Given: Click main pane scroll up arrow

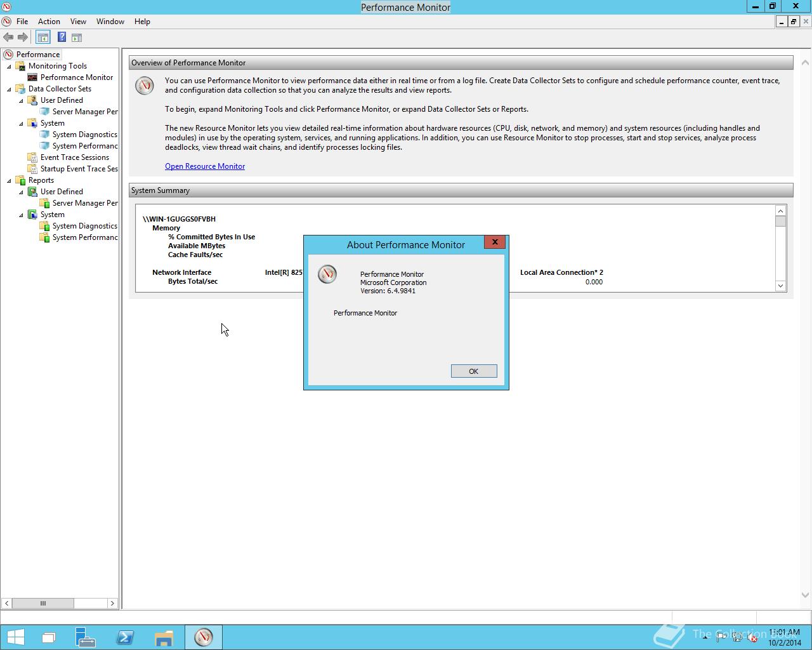Looking at the screenshot, I should [805, 63].
